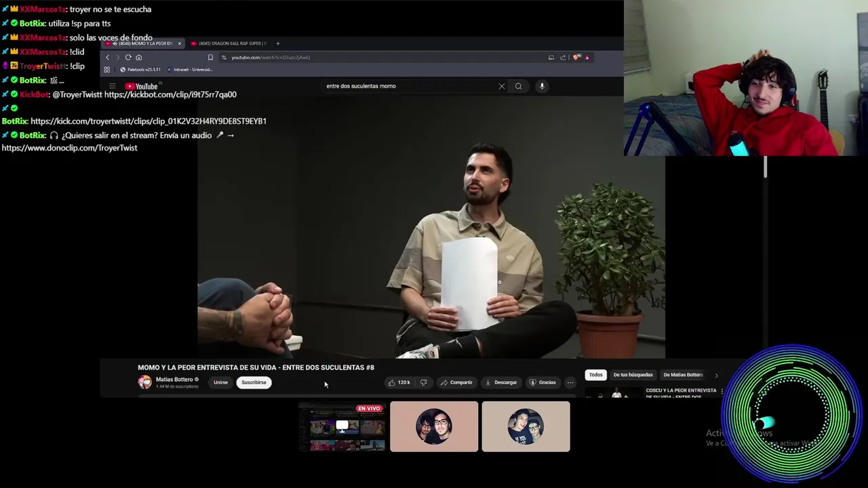Subscribe with the Suscribirse button
Viewport: 868px width, 488px height.
(x=254, y=382)
